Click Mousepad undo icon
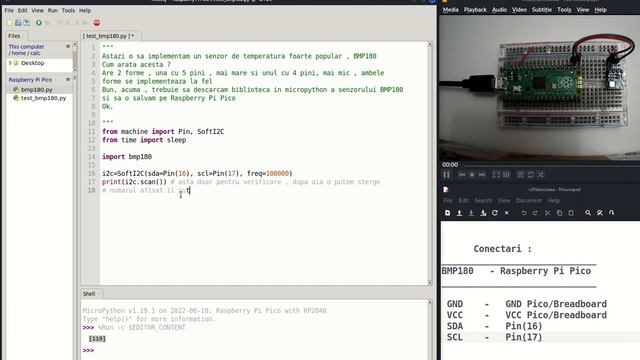 click(x=524, y=213)
